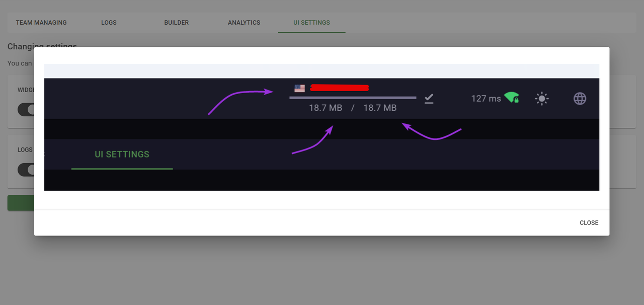This screenshot has width=644, height=305.
Task: Click the globe language icon
Action: (x=580, y=99)
